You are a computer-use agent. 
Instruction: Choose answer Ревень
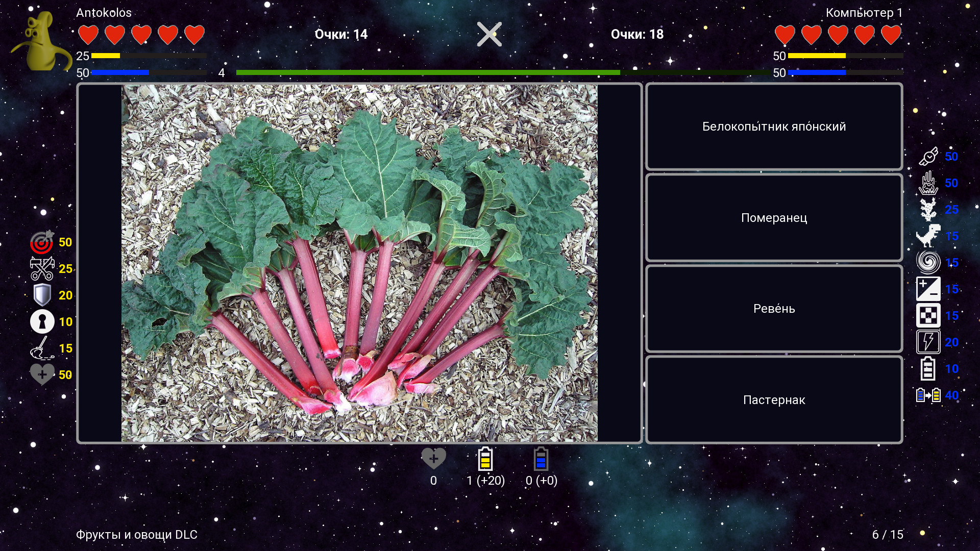[774, 309]
